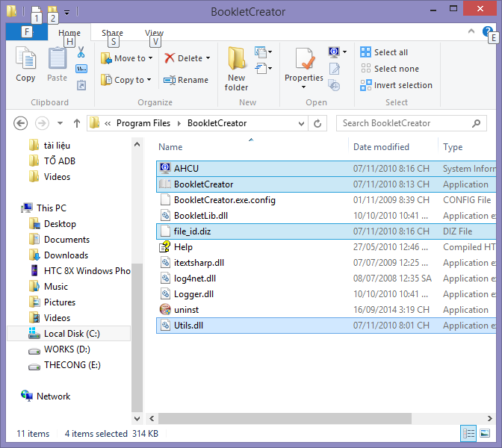Click navigation pane scroll up arrow
502x448 pixels.
[x=137, y=144]
